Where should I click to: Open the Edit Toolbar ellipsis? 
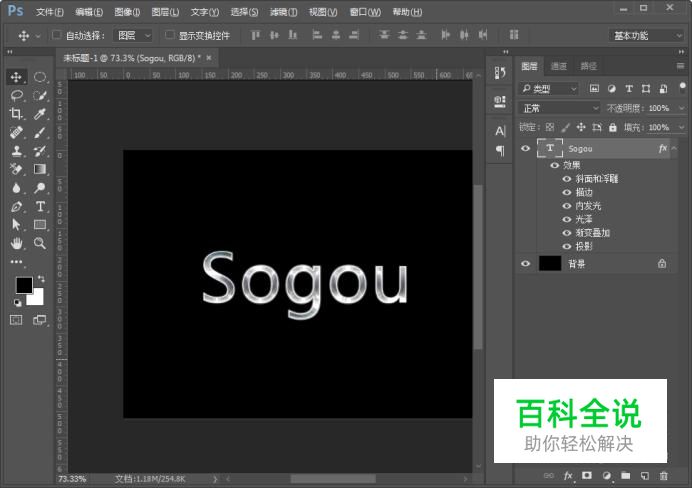(16, 262)
